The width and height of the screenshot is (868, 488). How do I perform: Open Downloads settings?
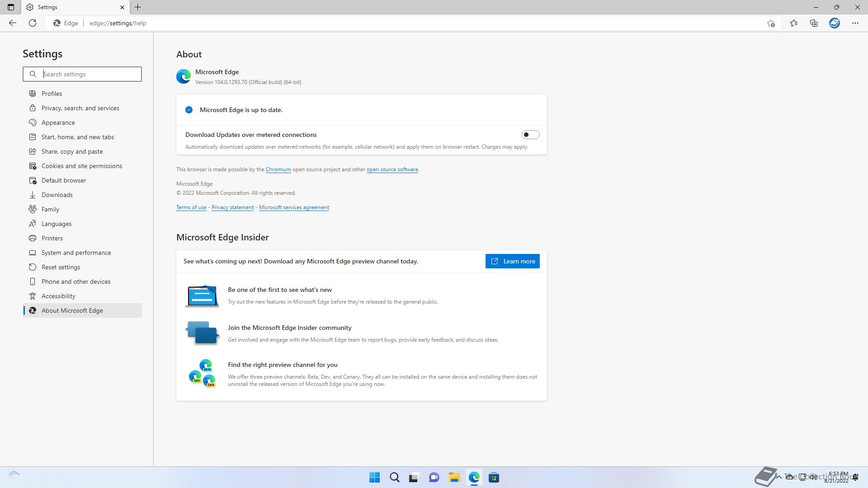click(x=82, y=195)
